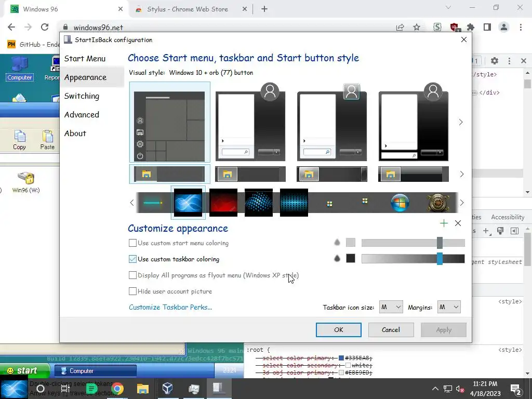Open the Appearance section
The width and height of the screenshot is (532, 399).
[x=86, y=77]
